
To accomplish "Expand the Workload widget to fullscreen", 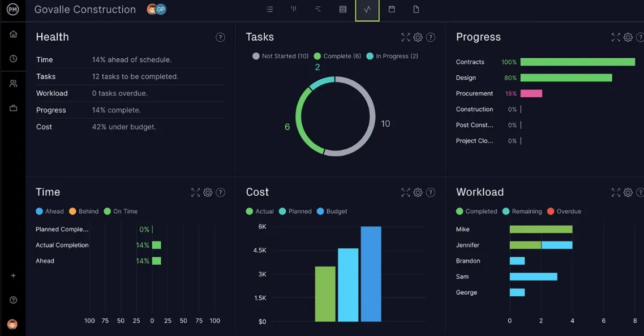I will pyautogui.click(x=616, y=192).
